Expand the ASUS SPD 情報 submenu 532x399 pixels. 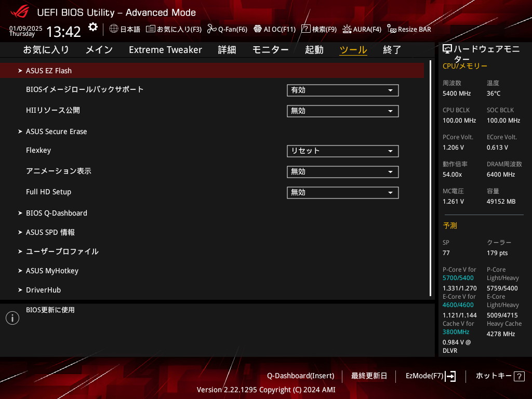click(x=50, y=232)
